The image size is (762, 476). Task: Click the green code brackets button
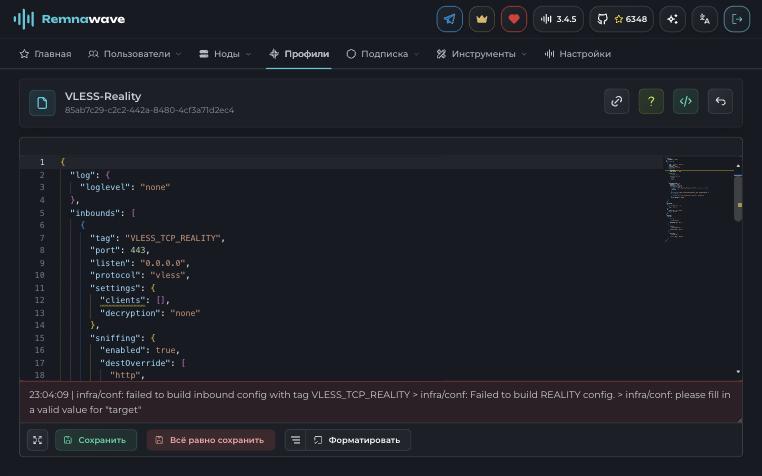tap(686, 101)
